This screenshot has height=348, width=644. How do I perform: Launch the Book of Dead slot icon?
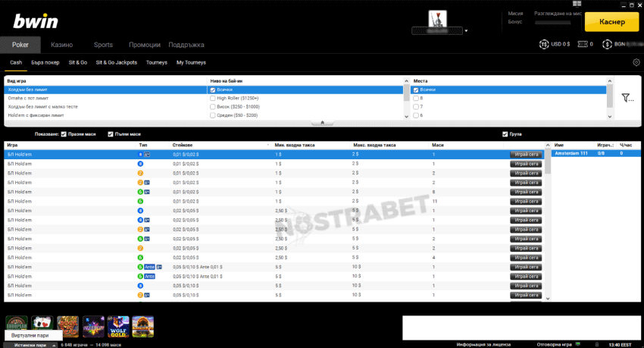[x=67, y=327]
